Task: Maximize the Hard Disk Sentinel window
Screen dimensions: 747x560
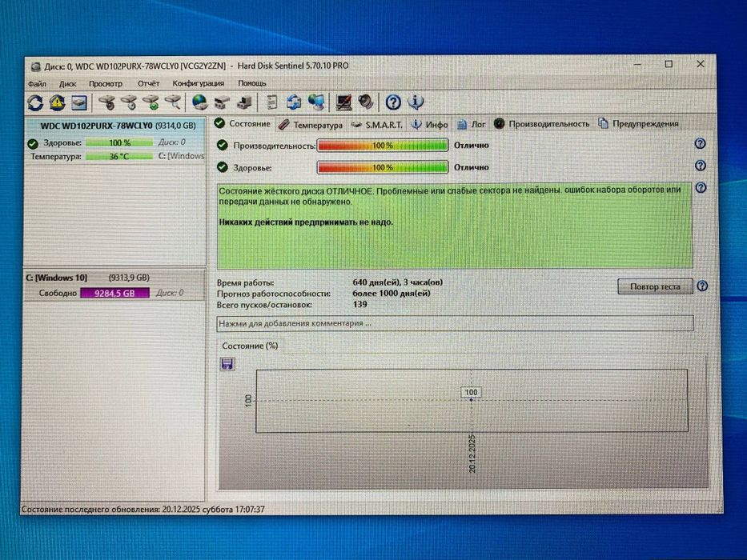Action: [x=669, y=64]
